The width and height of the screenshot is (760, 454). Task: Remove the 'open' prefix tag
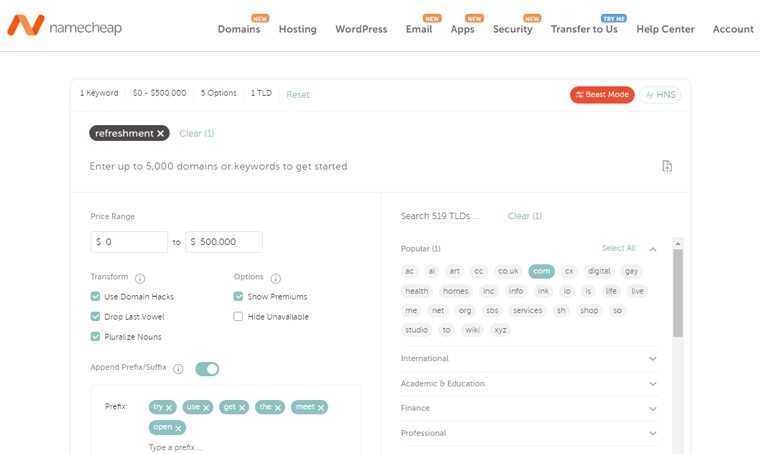click(x=178, y=428)
